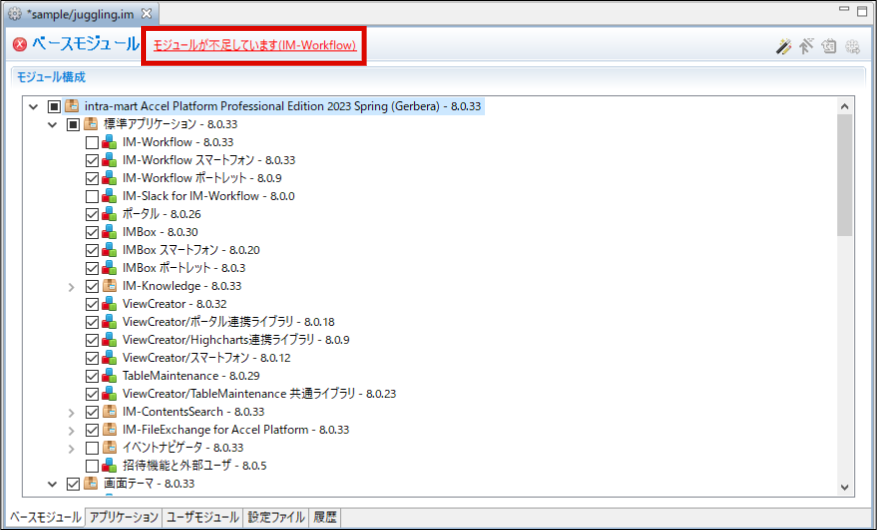Uncheck the ポータル - 8.0.26 checkbox
This screenshot has height=530, width=877.
[x=92, y=214]
